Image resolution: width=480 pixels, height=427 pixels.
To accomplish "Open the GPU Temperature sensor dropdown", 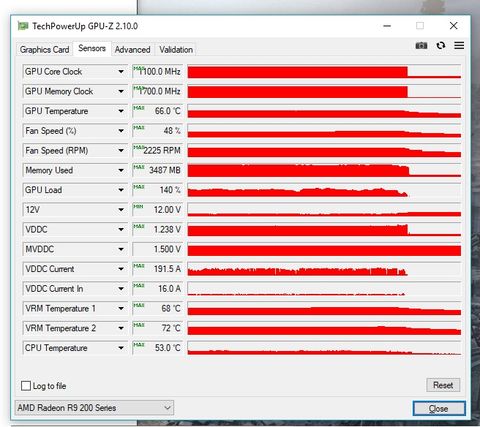I will (75, 111).
